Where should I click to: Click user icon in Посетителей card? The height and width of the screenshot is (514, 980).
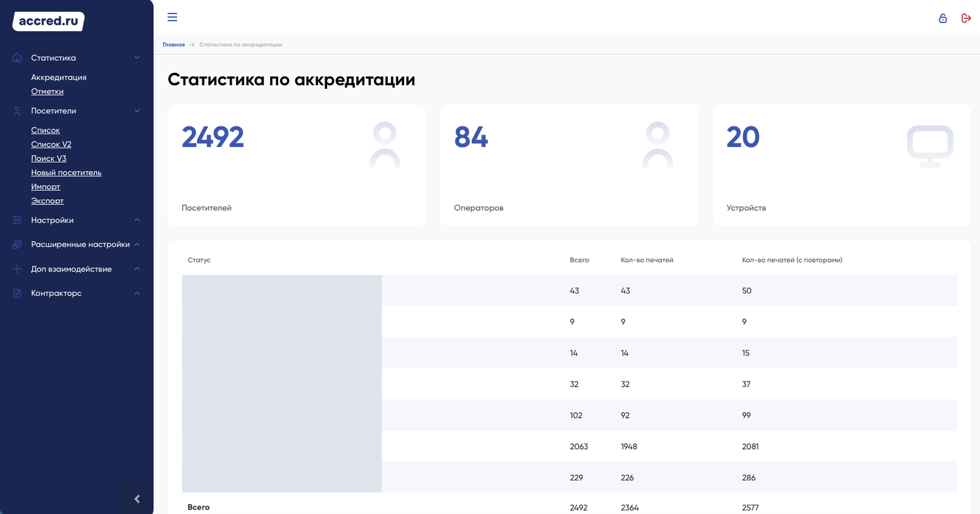pyautogui.click(x=385, y=145)
